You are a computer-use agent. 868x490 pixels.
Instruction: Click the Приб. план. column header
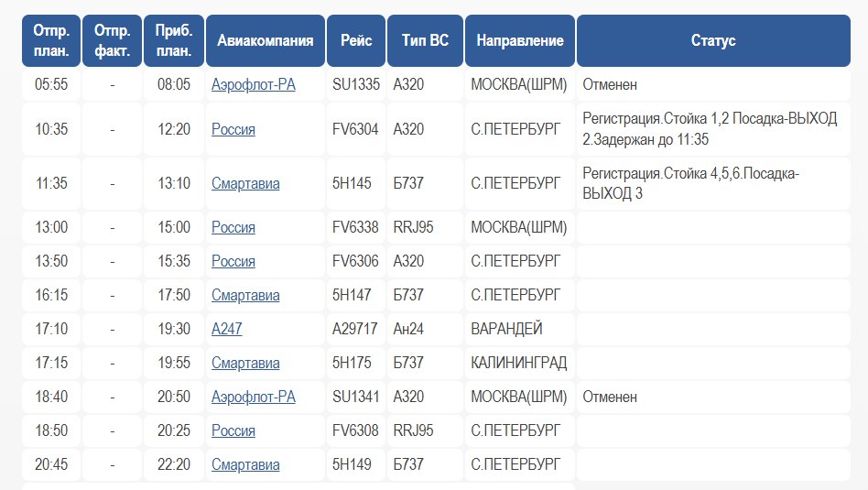[174, 41]
